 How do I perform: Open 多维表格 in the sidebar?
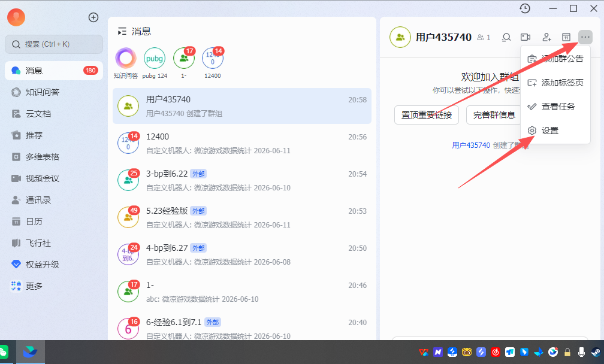(54, 157)
